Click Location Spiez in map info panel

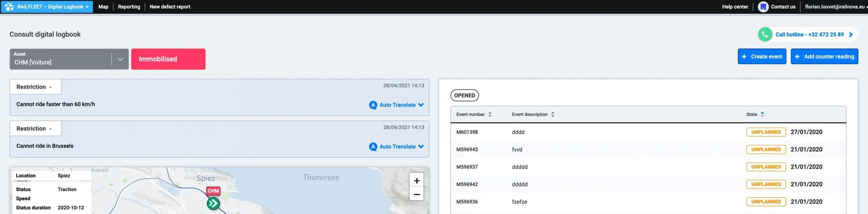[x=64, y=176]
